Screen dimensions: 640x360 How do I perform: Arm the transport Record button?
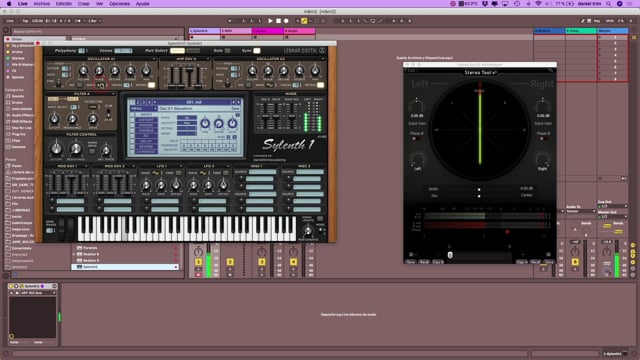[x=286, y=21]
